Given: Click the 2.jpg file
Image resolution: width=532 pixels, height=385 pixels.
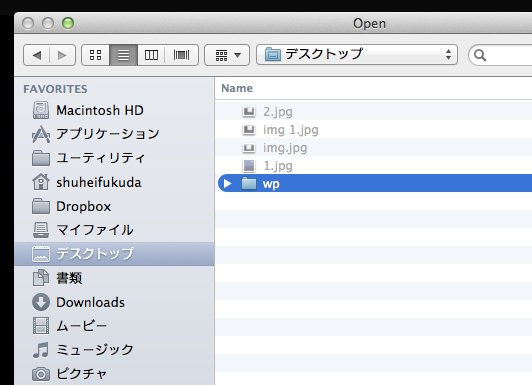Looking at the screenshot, I should click(x=278, y=112).
